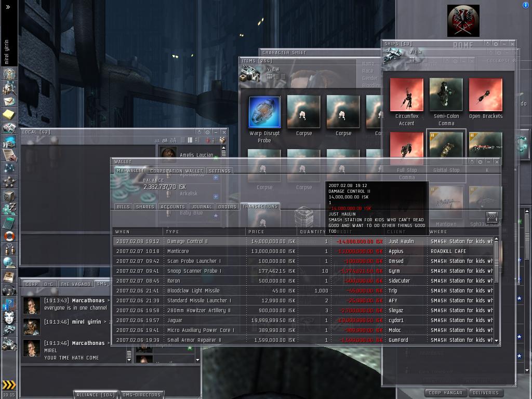Open the Bills tab in Wallet
The height and width of the screenshot is (399, 532).
coord(123,207)
